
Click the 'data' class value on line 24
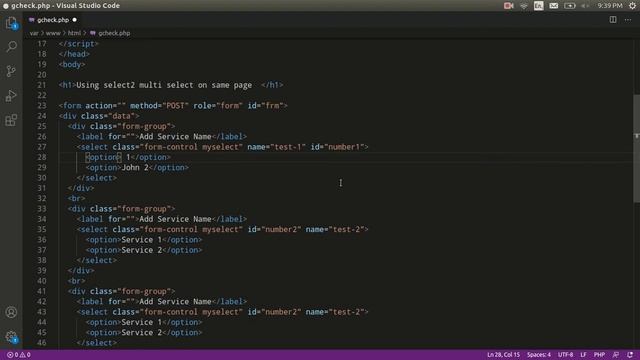(x=121, y=116)
